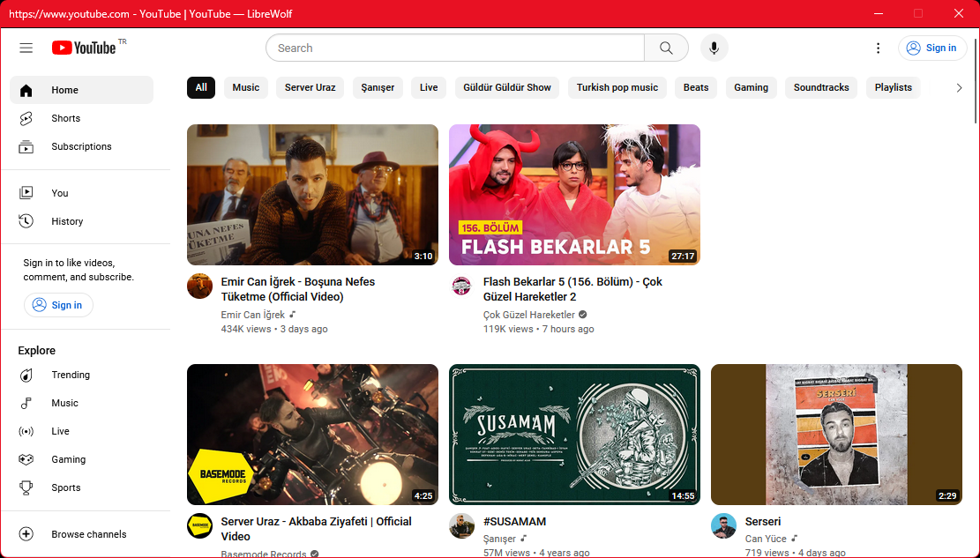This screenshot has width=980, height=558.
Task: Click the Trending flame icon
Action: click(x=26, y=375)
